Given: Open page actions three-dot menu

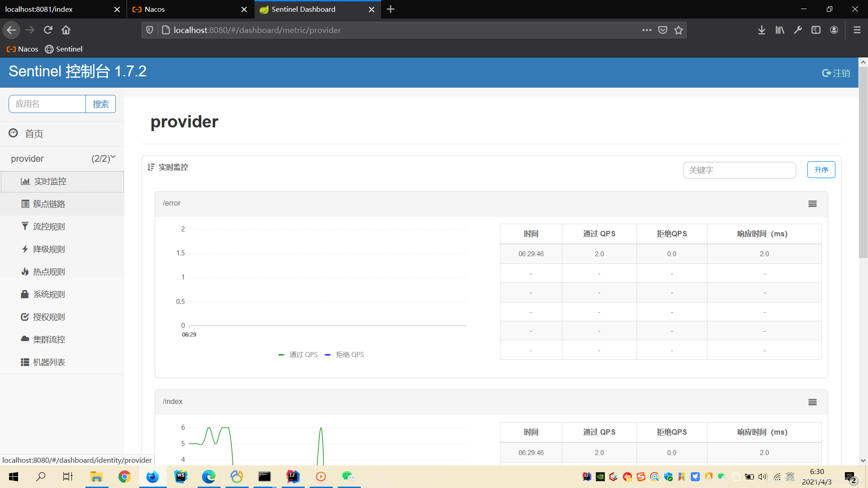Looking at the screenshot, I should coord(646,30).
